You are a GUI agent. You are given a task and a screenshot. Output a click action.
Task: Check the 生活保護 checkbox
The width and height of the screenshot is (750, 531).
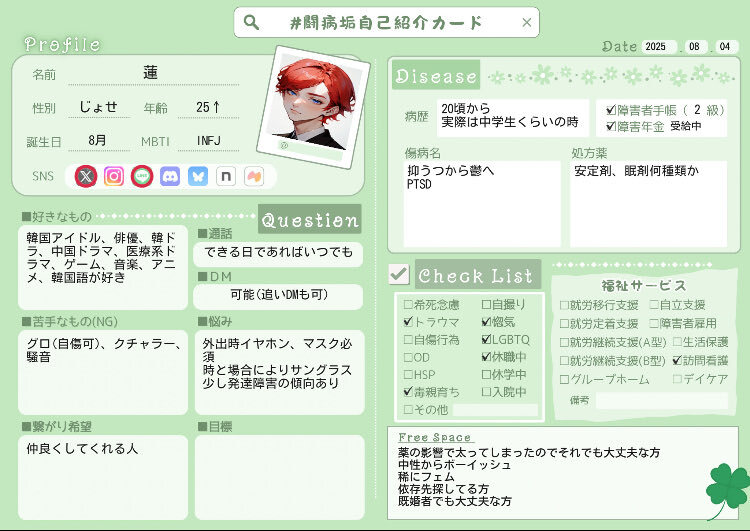pyautogui.click(x=678, y=342)
